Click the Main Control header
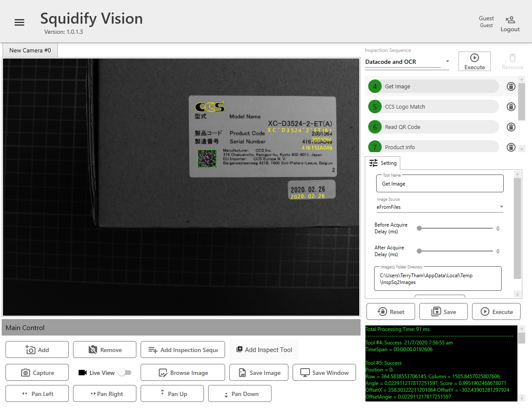532x415 pixels. pos(181,328)
